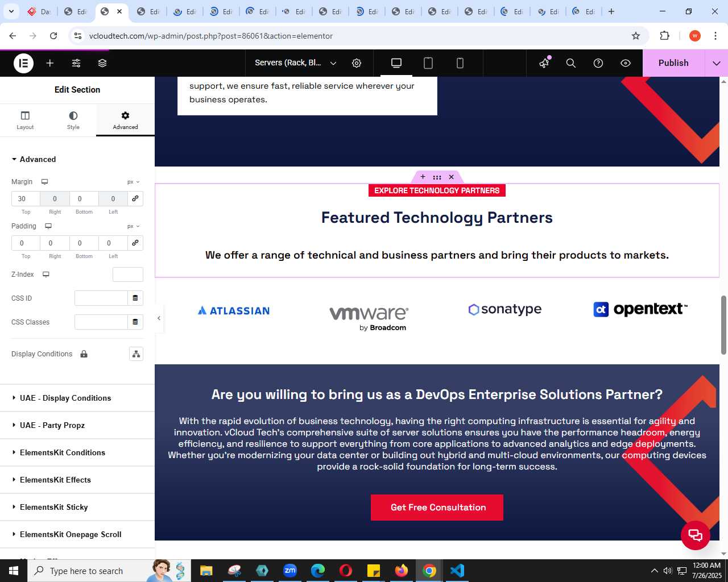Toggle Padding linked values icon
Image resolution: width=728 pixels, height=582 pixels.
[x=135, y=243]
